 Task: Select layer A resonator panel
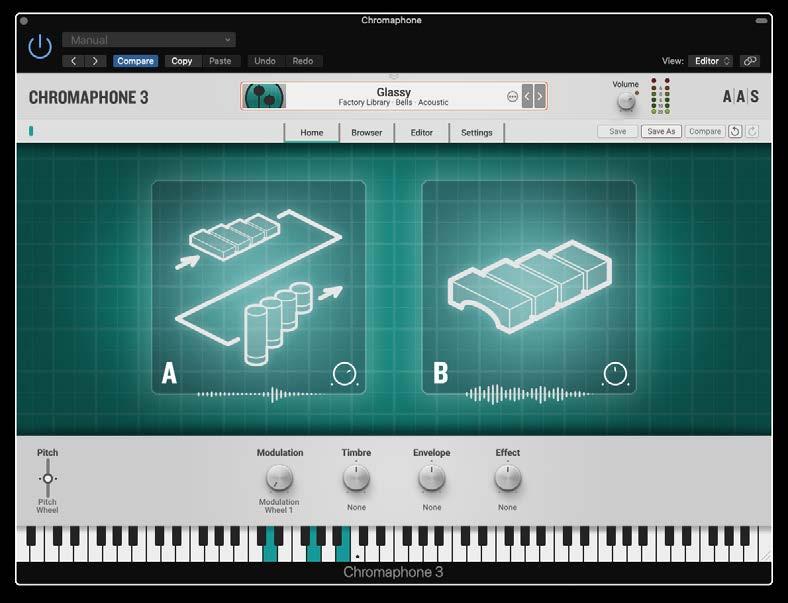(258, 287)
